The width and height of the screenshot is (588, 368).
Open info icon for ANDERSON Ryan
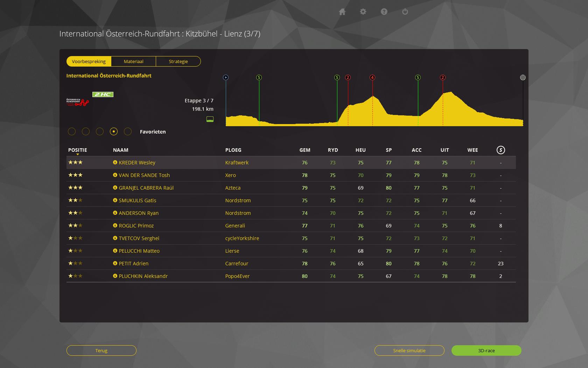tap(115, 213)
